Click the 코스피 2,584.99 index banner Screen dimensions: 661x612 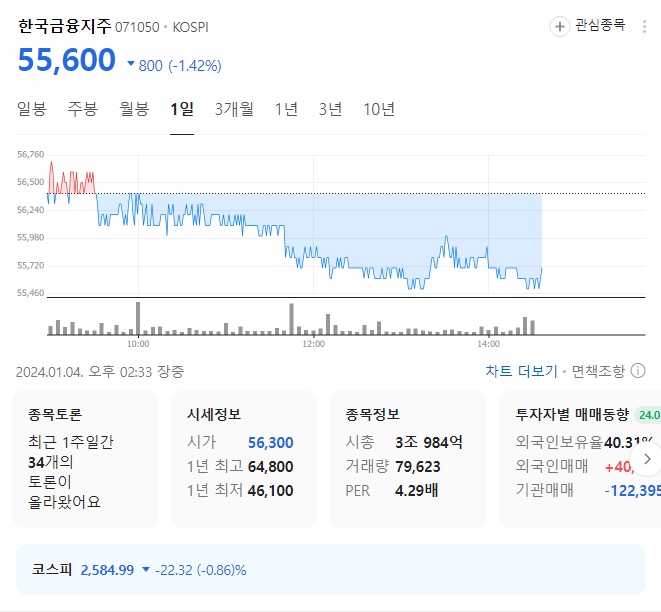331,569
